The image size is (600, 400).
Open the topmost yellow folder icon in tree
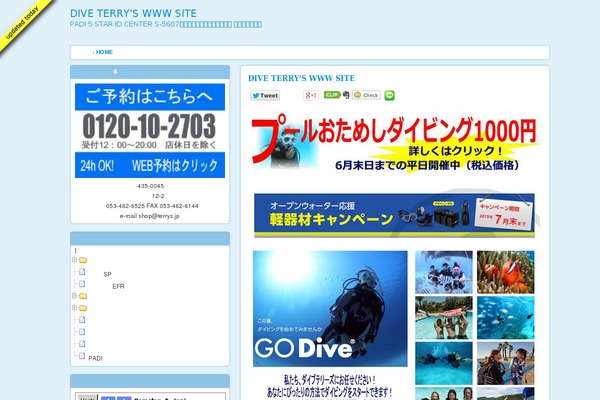(x=83, y=260)
